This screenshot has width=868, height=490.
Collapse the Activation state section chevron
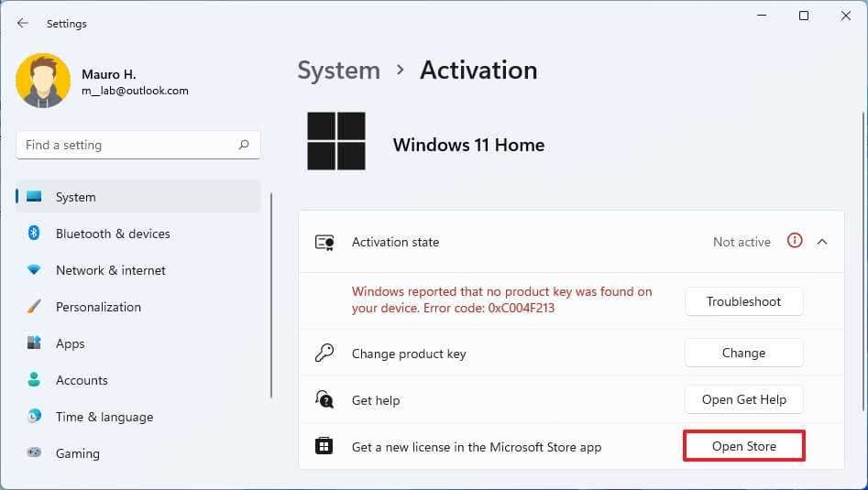822,242
